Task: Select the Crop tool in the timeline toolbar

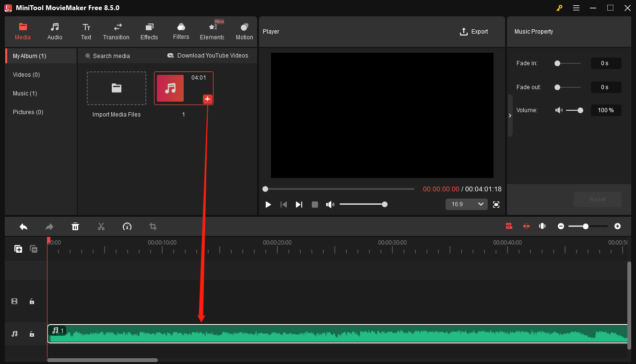Action: click(x=153, y=226)
